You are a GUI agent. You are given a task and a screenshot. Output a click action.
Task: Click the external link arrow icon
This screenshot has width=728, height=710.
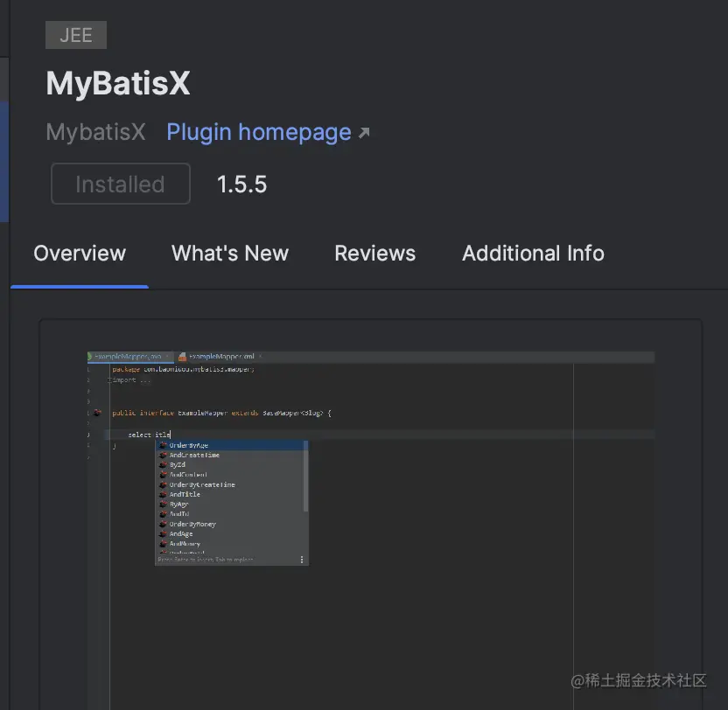point(364,133)
